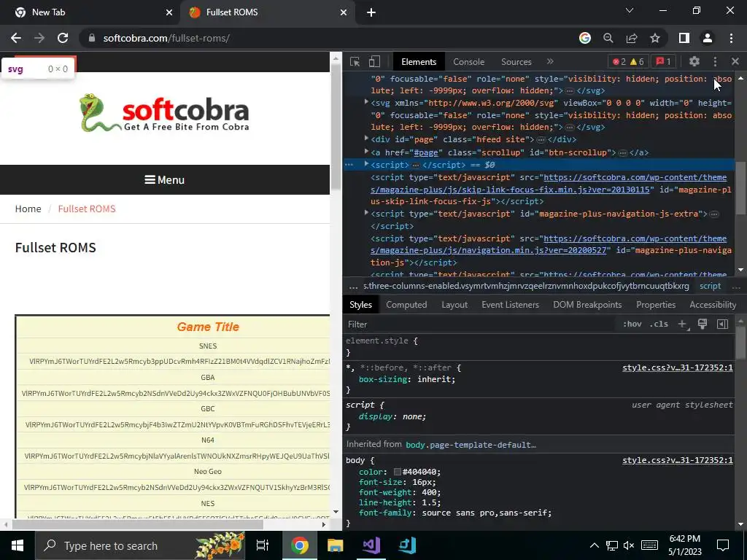Open the Chrome profile icon
The height and width of the screenshot is (560, 747).
click(x=708, y=38)
